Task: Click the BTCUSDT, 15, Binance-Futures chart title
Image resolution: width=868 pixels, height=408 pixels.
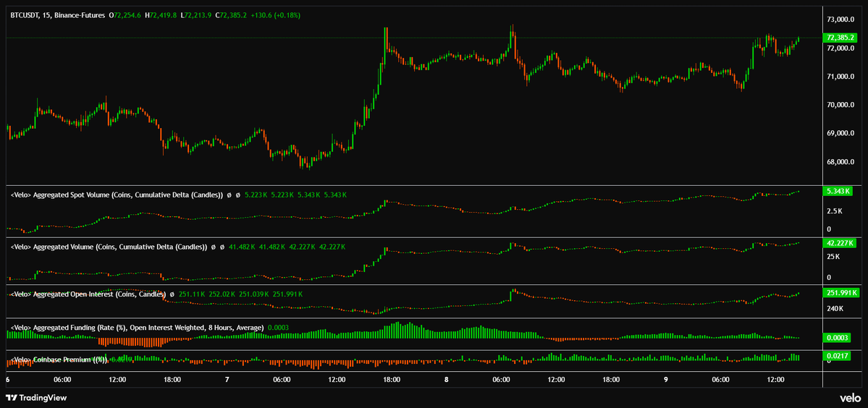Action: (x=57, y=15)
